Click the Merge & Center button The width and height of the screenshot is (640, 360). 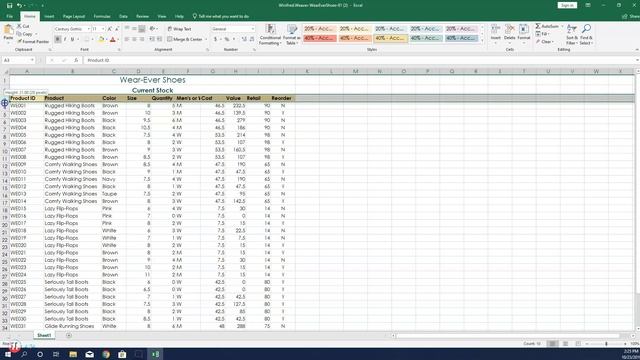(185, 40)
